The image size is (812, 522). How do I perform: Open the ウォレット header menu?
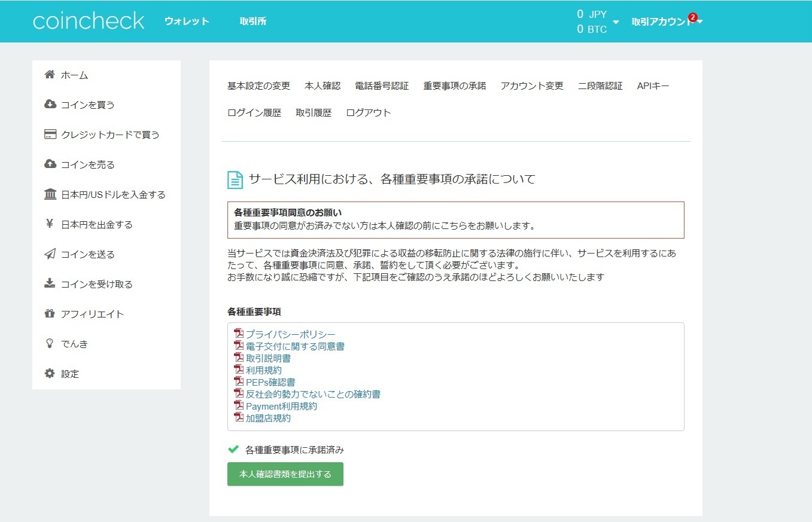click(187, 21)
